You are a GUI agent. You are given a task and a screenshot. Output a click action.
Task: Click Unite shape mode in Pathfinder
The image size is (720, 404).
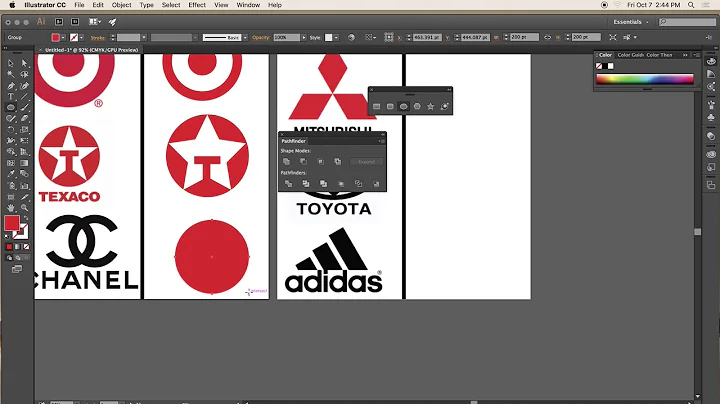point(287,162)
